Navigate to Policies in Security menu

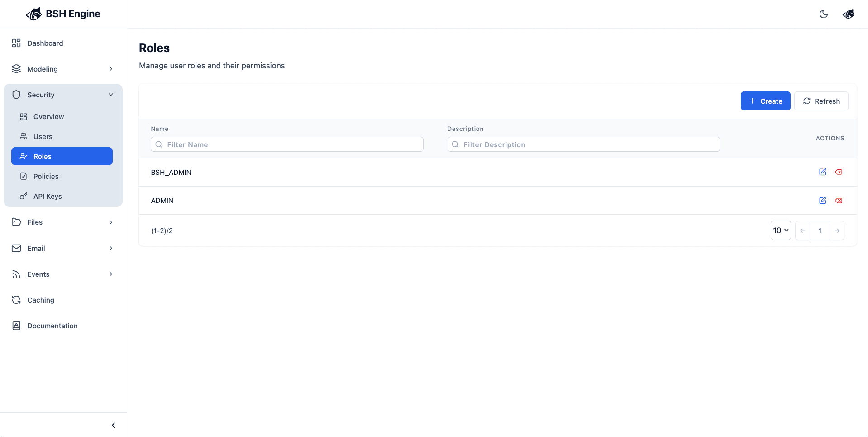(46, 176)
